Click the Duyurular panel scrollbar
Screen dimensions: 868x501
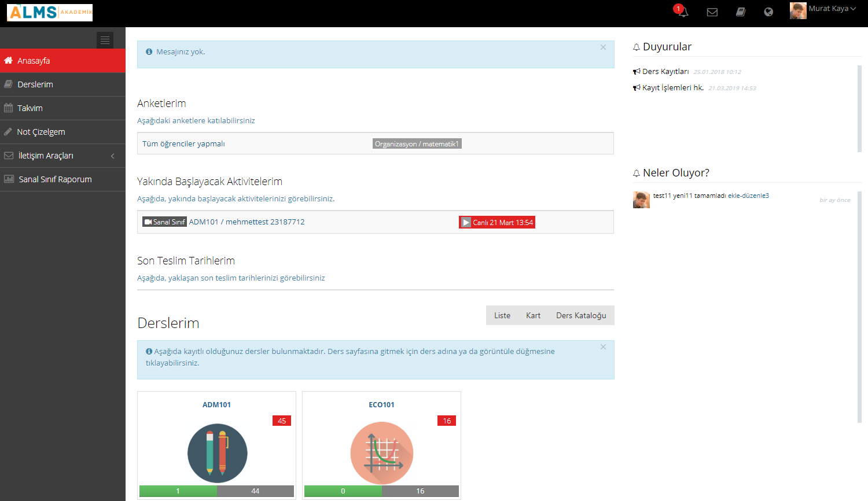[x=859, y=109]
